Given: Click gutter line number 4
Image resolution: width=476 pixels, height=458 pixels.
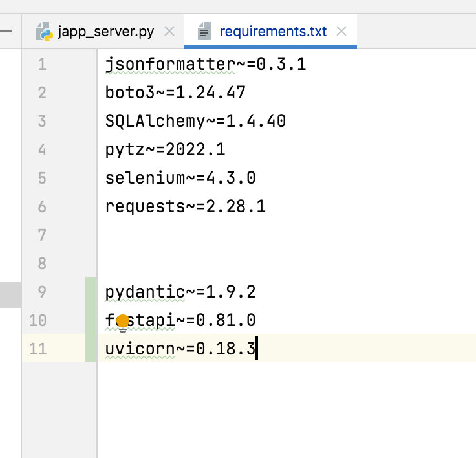Looking at the screenshot, I should [42, 149].
